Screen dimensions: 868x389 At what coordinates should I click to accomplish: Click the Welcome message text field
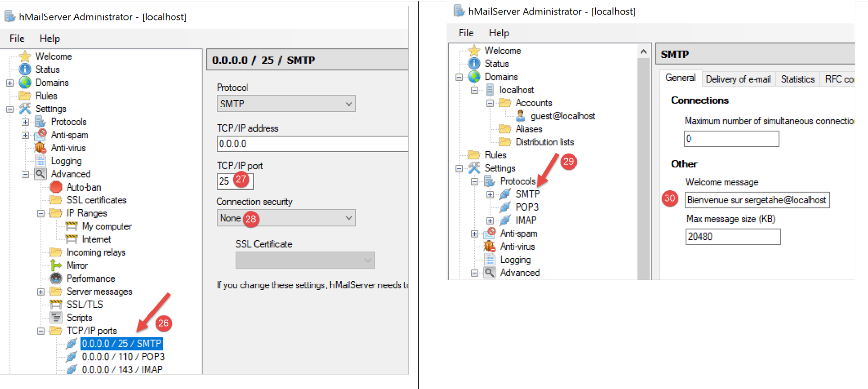pyautogui.click(x=756, y=200)
